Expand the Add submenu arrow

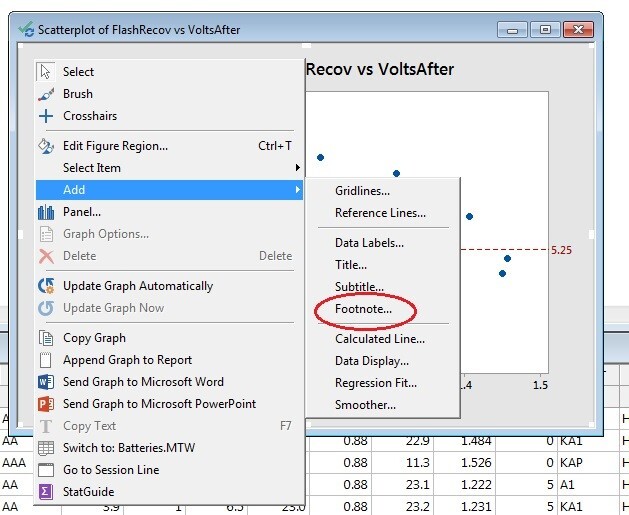coord(297,190)
